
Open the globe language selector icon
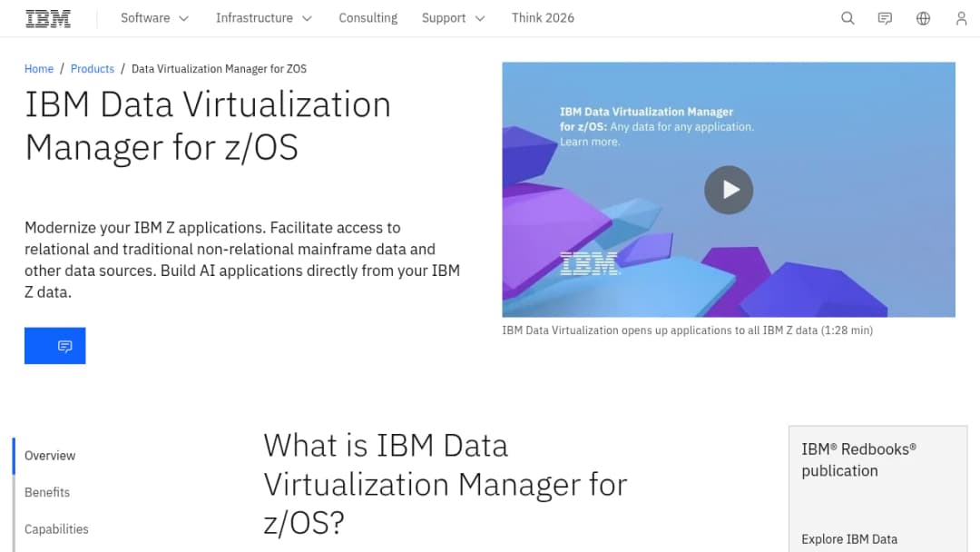[x=923, y=18]
